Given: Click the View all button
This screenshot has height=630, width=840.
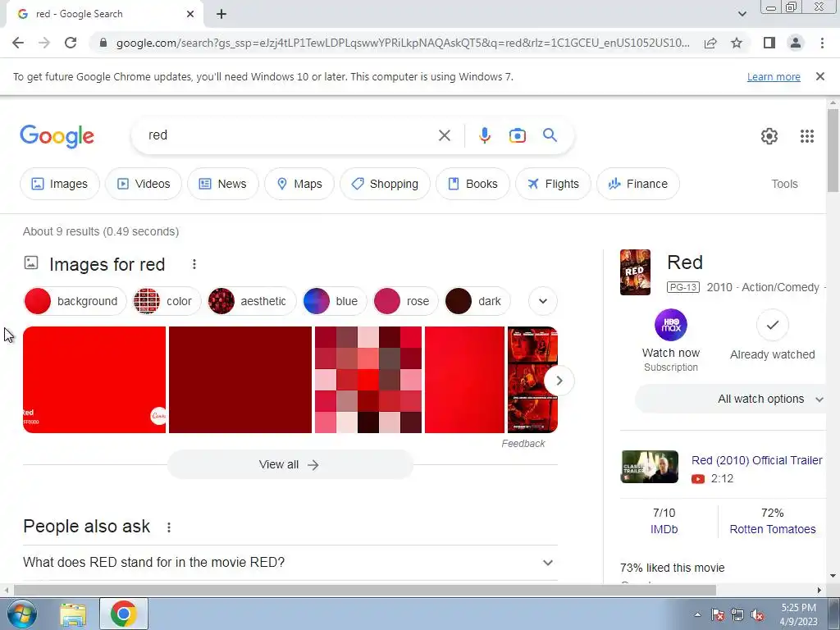Looking at the screenshot, I should pos(290,464).
